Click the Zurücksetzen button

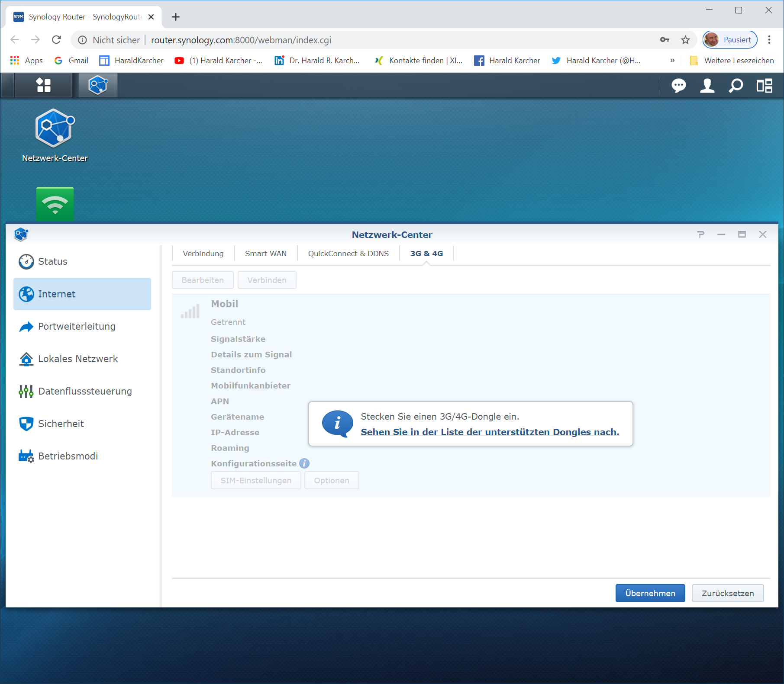click(x=727, y=593)
